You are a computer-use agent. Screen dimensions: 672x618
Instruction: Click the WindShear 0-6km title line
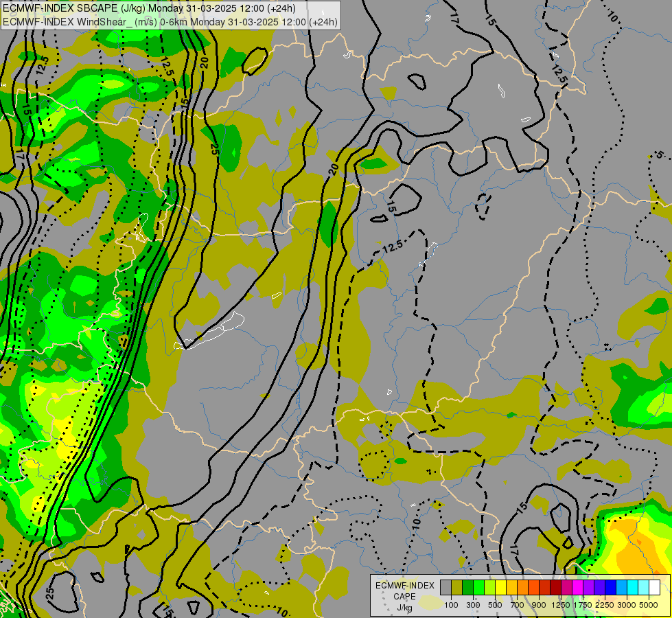[x=170, y=22]
